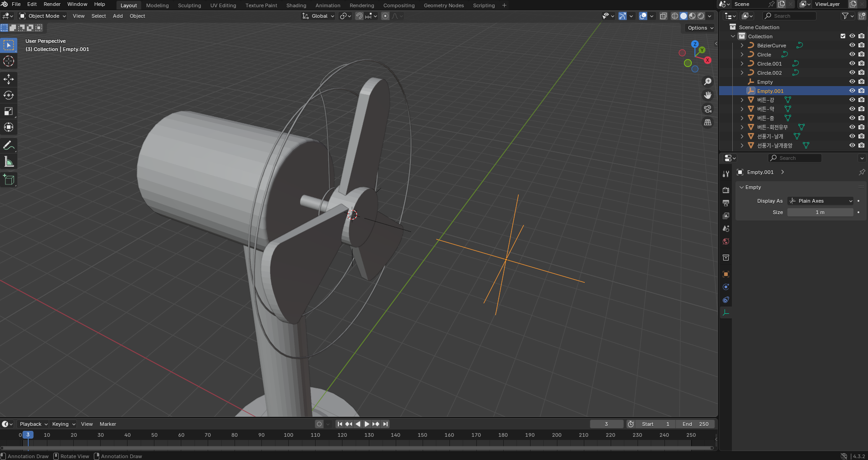
Task: Choose the Scale tool
Action: click(9, 111)
